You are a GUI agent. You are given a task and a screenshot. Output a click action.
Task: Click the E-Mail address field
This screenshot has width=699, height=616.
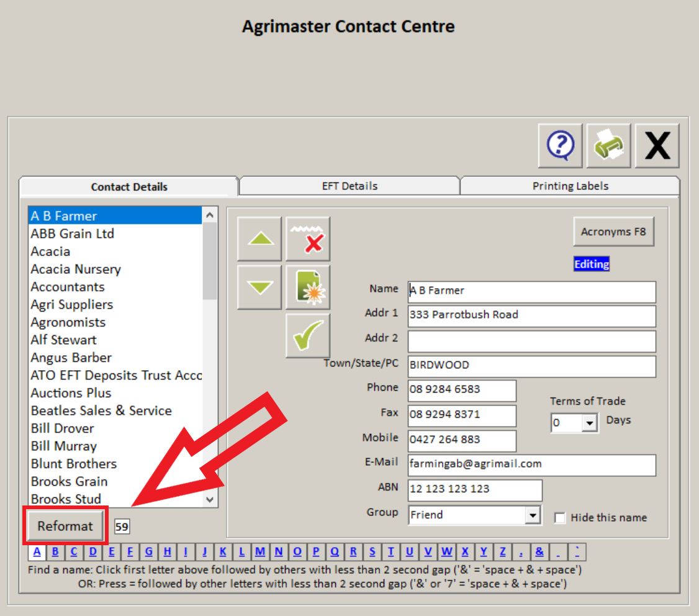tap(532, 464)
